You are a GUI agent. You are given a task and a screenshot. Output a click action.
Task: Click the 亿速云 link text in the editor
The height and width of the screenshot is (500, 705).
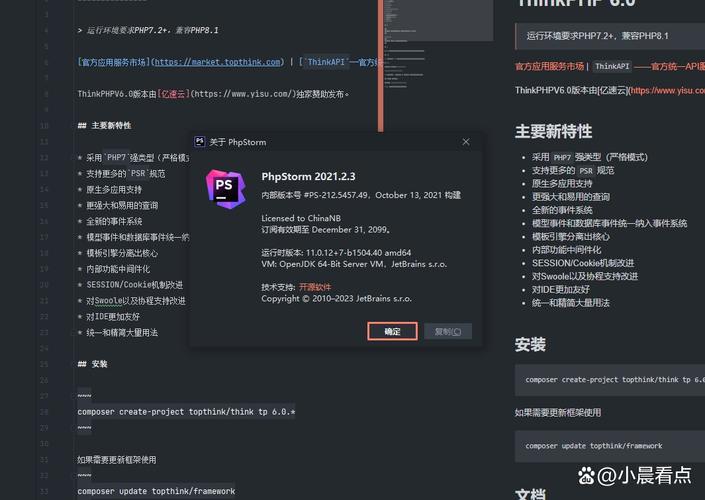173,94
